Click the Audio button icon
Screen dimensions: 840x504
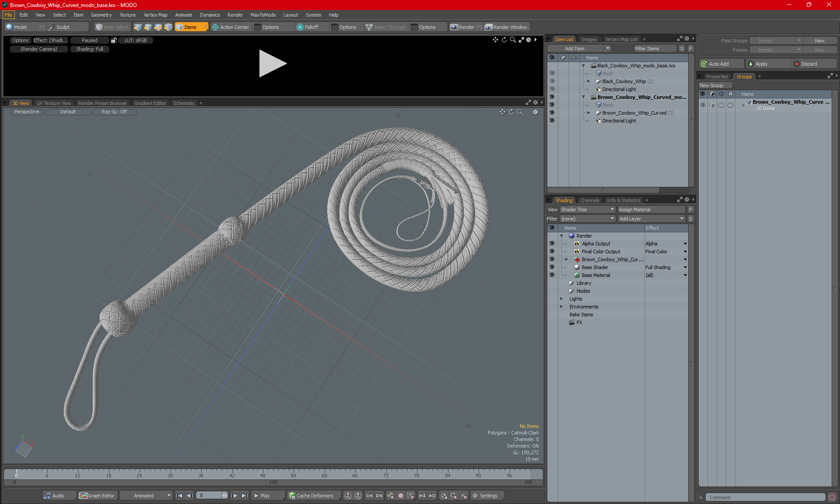[x=47, y=496]
